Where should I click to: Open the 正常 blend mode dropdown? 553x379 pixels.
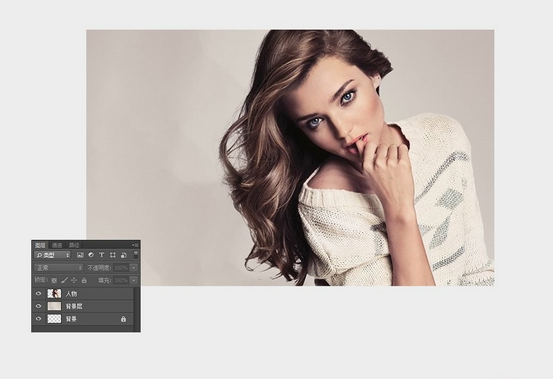coord(59,268)
